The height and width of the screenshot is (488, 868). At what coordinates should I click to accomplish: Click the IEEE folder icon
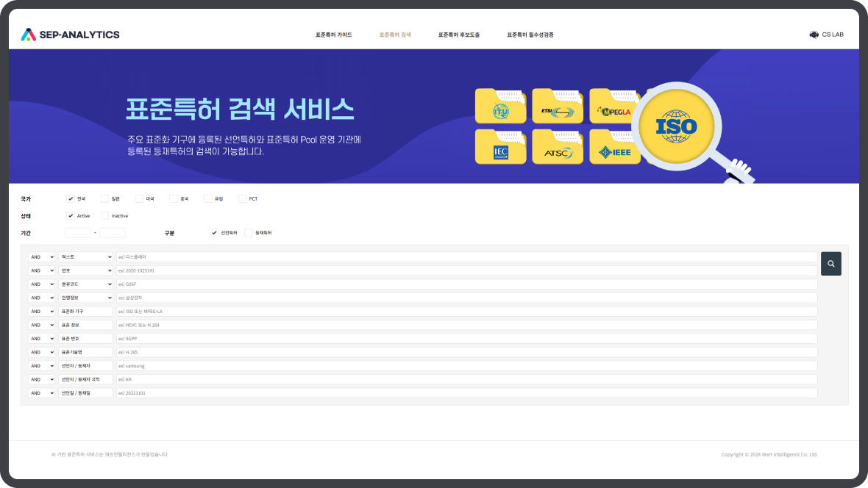pyautogui.click(x=614, y=147)
